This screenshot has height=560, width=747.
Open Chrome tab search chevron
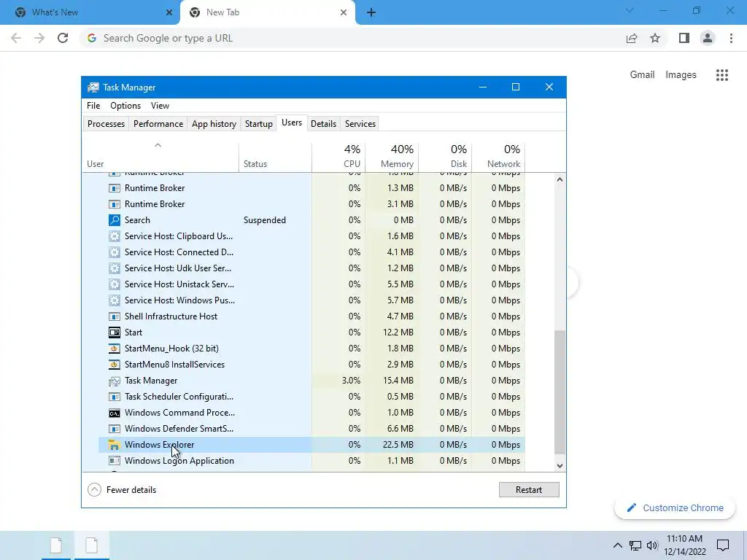tap(630, 10)
